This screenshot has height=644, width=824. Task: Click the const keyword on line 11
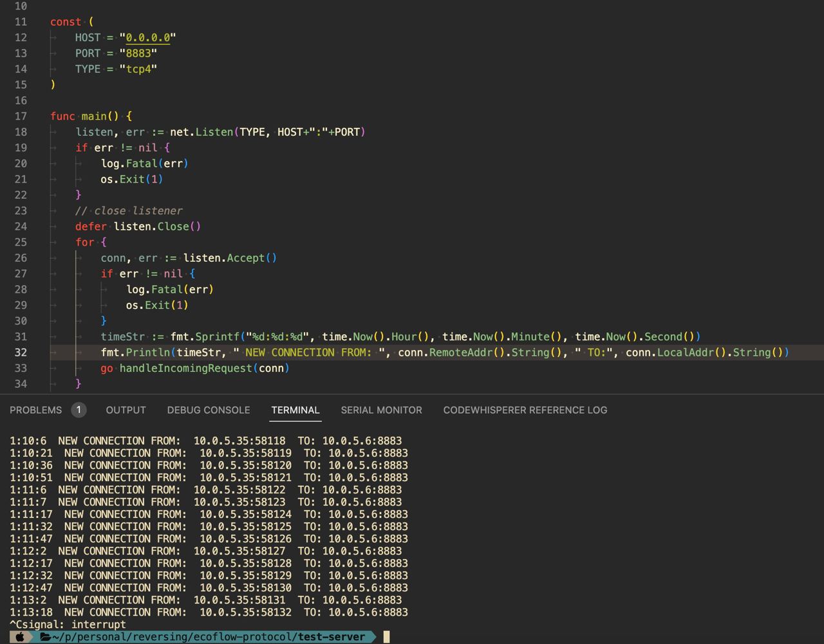point(66,22)
